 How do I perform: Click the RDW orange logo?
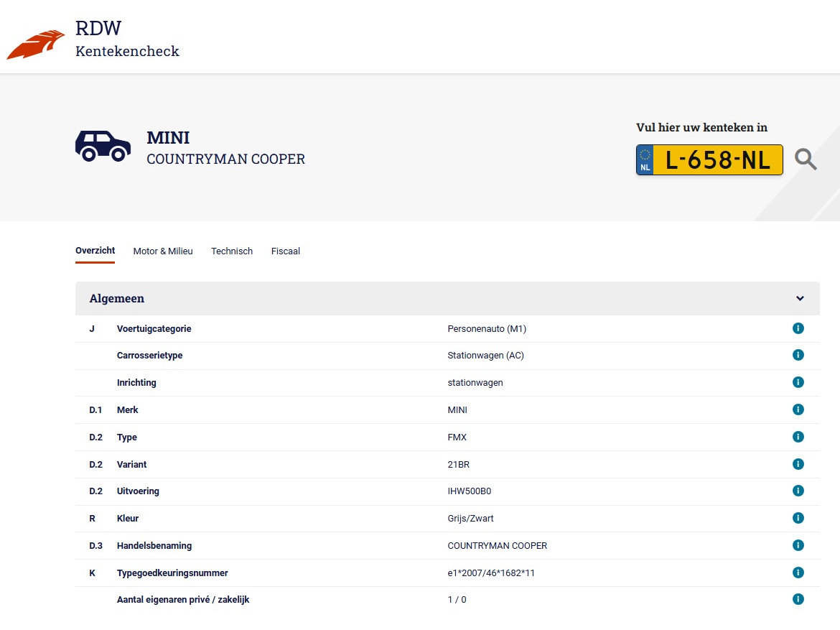point(36,45)
